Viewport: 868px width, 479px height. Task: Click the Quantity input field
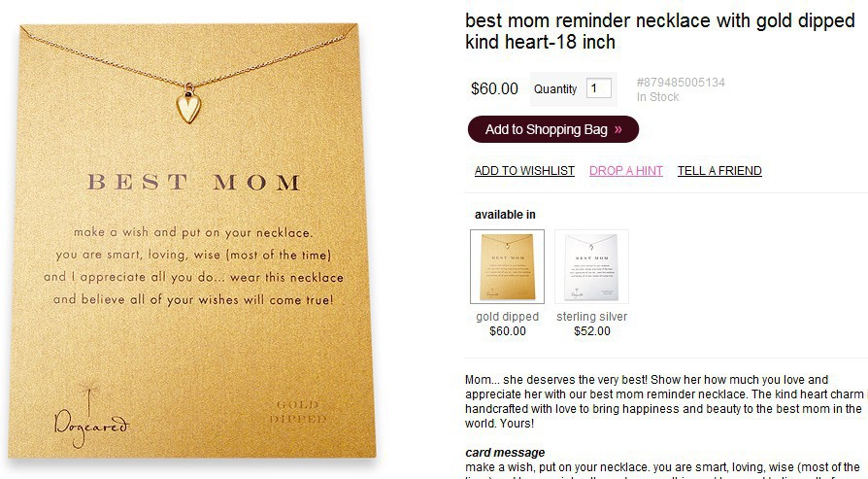[598, 88]
